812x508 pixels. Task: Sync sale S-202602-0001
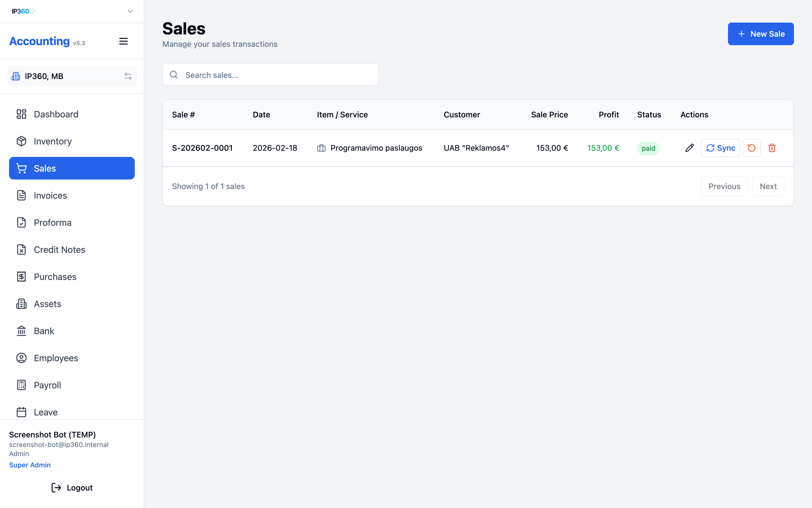[x=720, y=148]
